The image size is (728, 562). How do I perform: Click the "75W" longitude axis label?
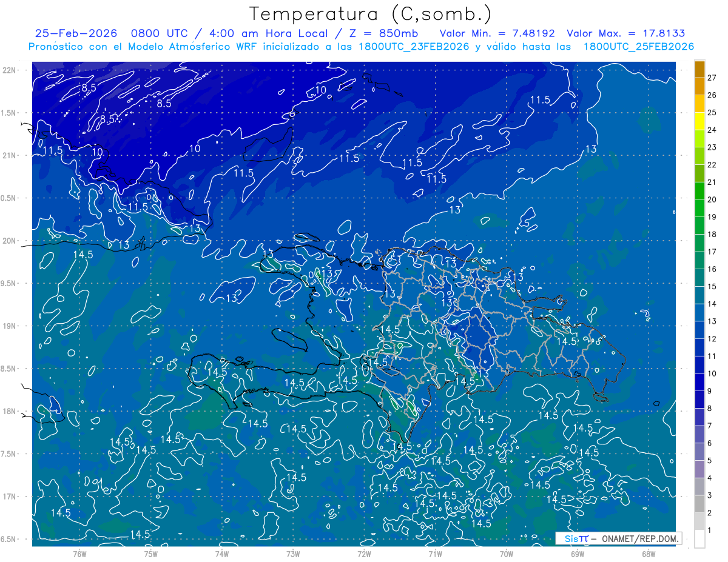pyautogui.click(x=150, y=554)
